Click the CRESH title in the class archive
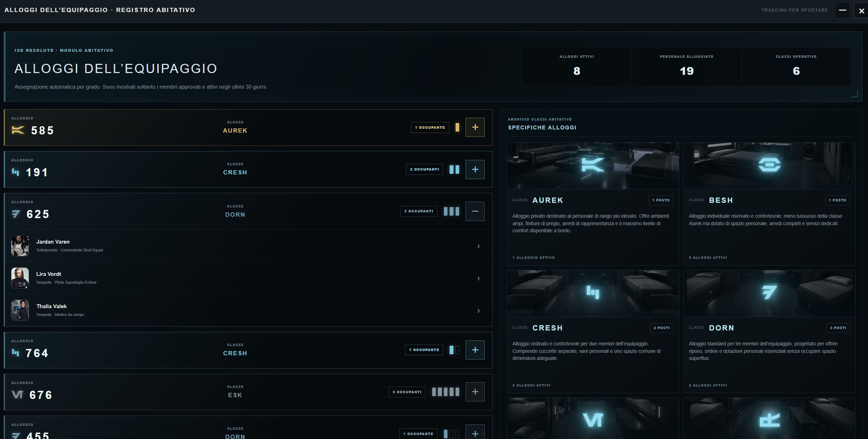Image resolution: width=868 pixels, height=439 pixels. pos(547,328)
